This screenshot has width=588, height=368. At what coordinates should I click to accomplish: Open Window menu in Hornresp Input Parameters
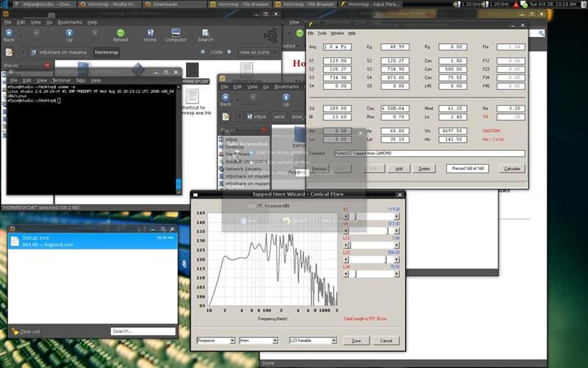click(x=337, y=33)
